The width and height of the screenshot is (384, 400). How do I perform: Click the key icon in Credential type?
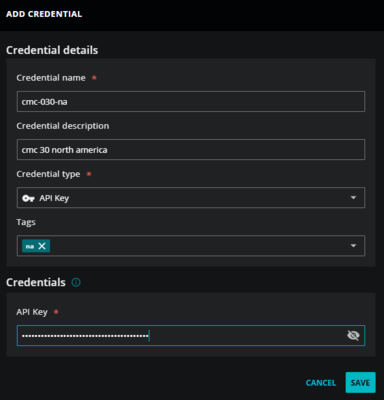click(28, 198)
